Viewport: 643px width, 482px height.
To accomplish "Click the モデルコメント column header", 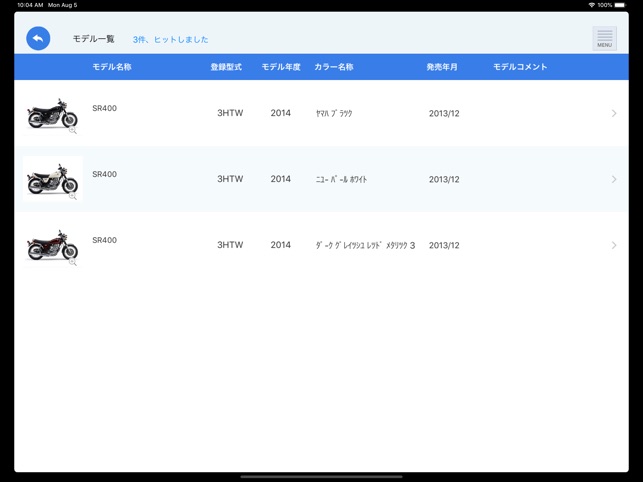I will [x=520, y=67].
